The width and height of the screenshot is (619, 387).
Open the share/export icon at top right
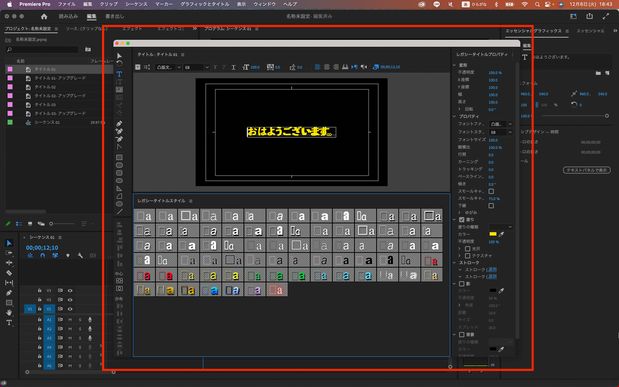pos(589,16)
